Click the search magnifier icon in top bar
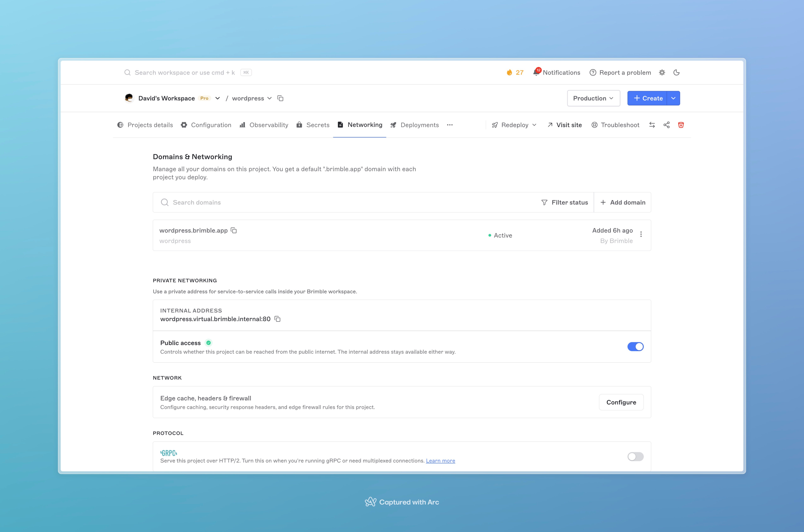The width and height of the screenshot is (804, 532). tap(127, 73)
